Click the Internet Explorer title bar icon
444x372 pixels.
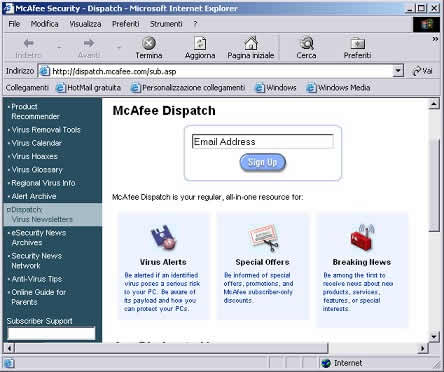pos(9,8)
